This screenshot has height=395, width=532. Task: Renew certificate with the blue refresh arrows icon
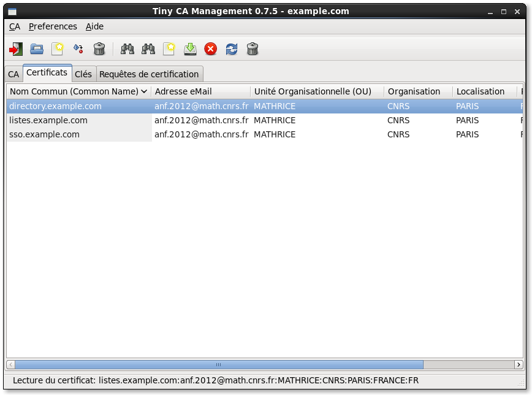click(232, 49)
